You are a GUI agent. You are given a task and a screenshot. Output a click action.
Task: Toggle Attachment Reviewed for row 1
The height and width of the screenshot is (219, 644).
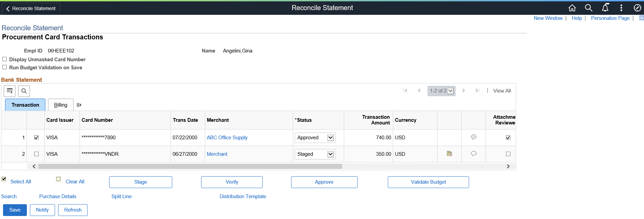[x=508, y=137]
